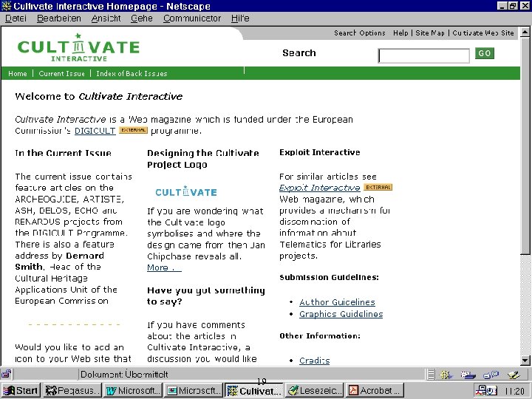Follow the More... link under logo article

164,267
